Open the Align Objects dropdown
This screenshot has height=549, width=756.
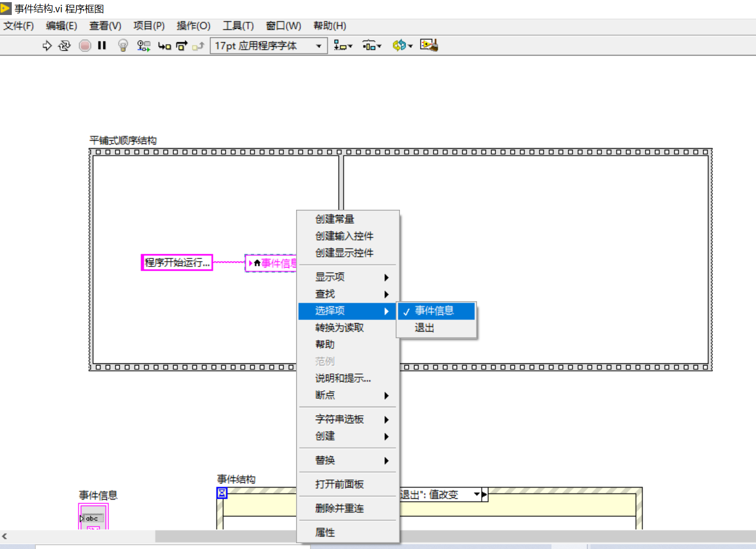[x=343, y=46]
